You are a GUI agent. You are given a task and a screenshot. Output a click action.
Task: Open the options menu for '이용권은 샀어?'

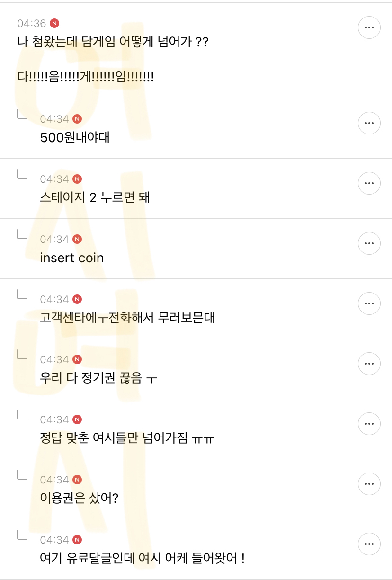pyautogui.click(x=369, y=484)
